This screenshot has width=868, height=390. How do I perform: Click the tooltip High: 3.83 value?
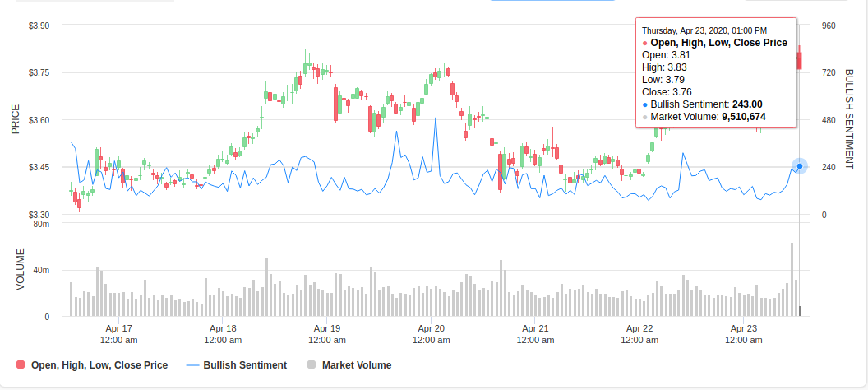click(x=665, y=67)
